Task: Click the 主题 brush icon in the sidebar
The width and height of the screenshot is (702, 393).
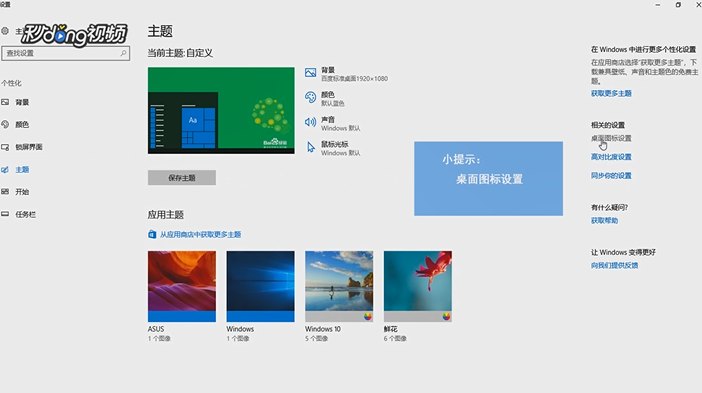Action: tap(5, 170)
